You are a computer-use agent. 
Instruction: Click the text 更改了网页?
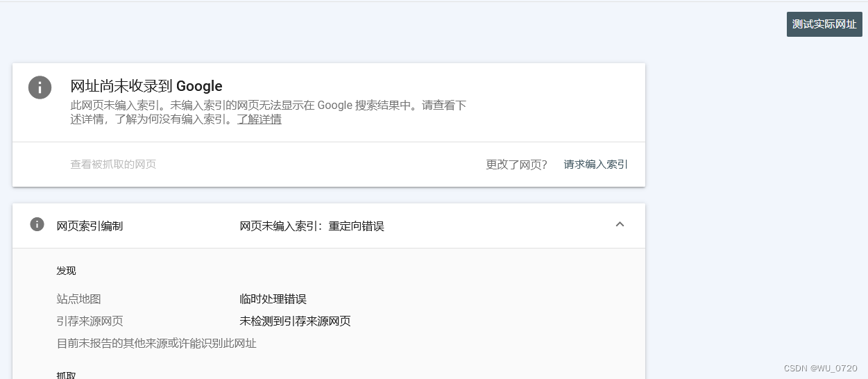click(x=517, y=165)
